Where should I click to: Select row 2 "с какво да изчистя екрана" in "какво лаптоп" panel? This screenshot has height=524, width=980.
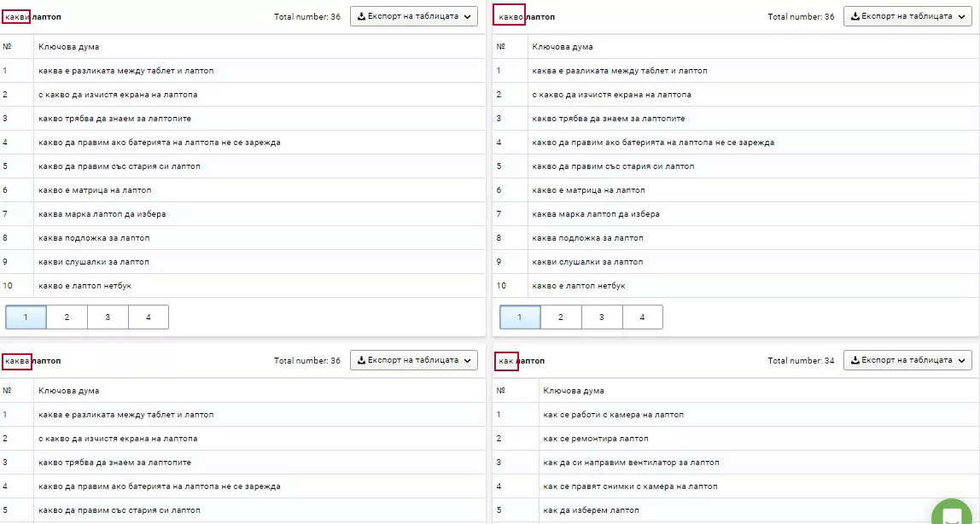coord(736,95)
